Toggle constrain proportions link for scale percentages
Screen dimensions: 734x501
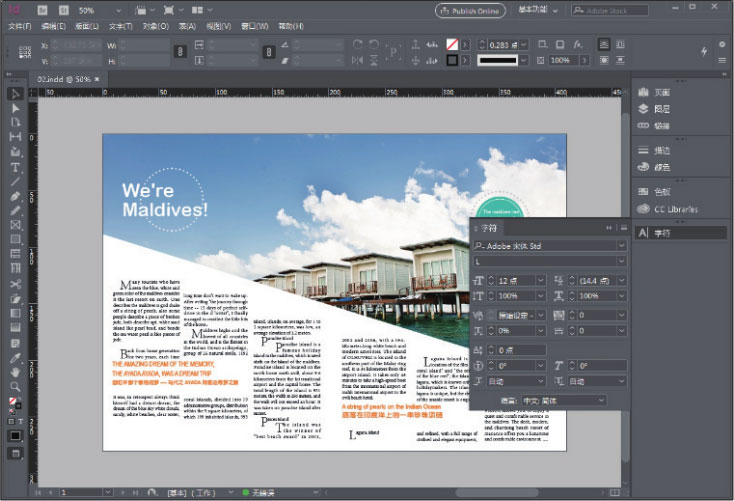pyautogui.click(x=268, y=52)
